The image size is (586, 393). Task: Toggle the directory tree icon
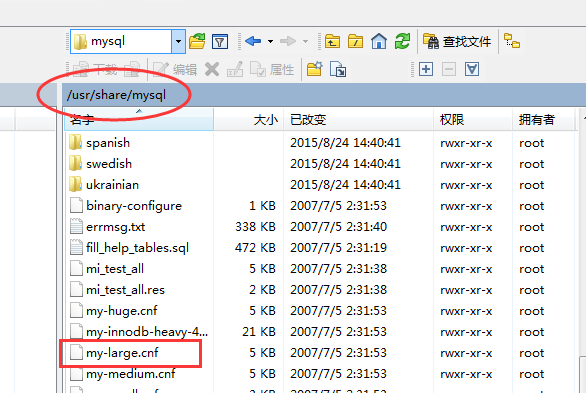coord(512,41)
